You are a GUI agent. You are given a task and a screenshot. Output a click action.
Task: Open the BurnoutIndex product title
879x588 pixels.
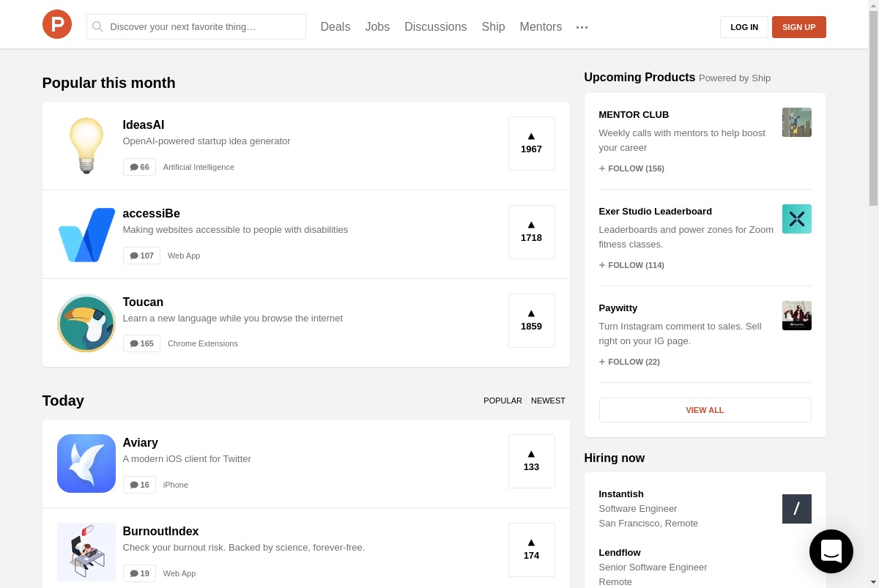[161, 532]
